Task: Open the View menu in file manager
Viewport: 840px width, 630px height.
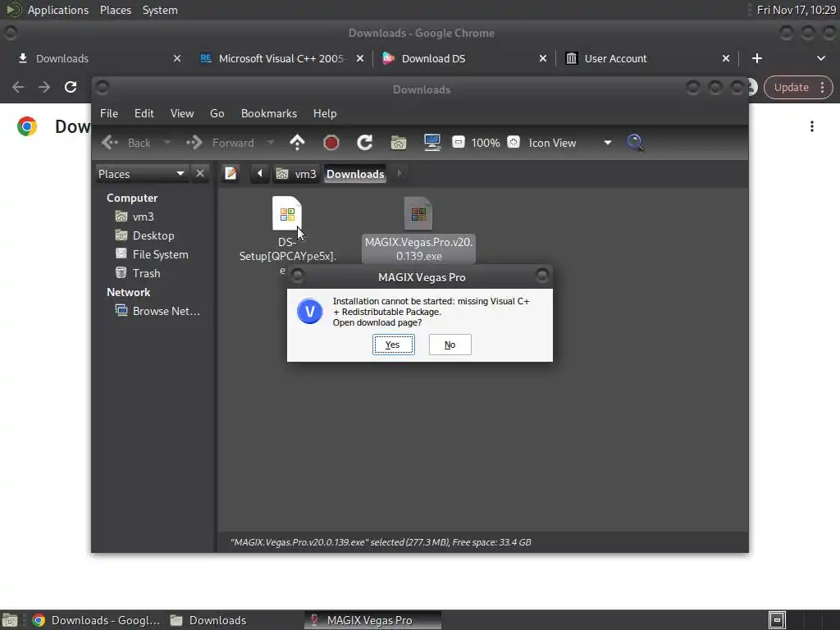Action: 182,113
